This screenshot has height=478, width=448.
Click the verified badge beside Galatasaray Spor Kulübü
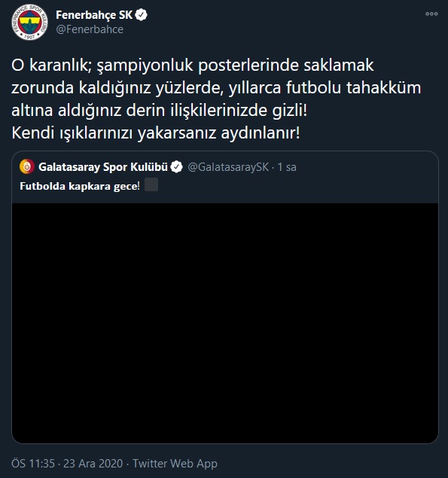pos(176,167)
